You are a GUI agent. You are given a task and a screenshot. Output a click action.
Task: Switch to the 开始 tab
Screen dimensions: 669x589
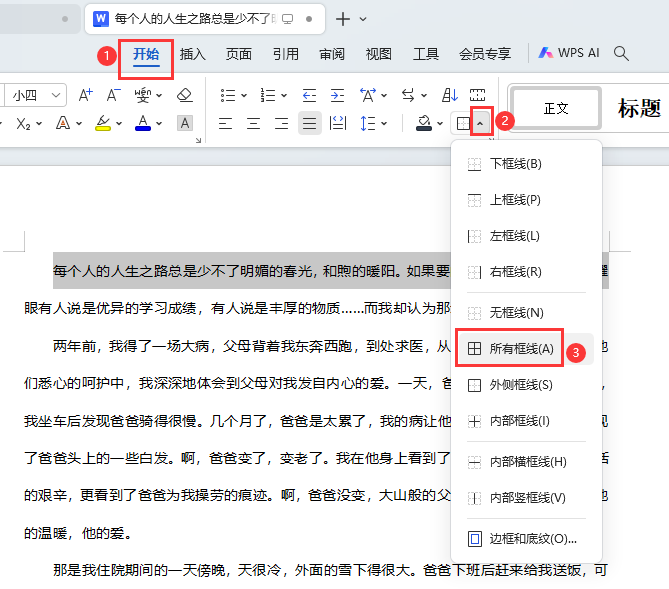point(146,54)
